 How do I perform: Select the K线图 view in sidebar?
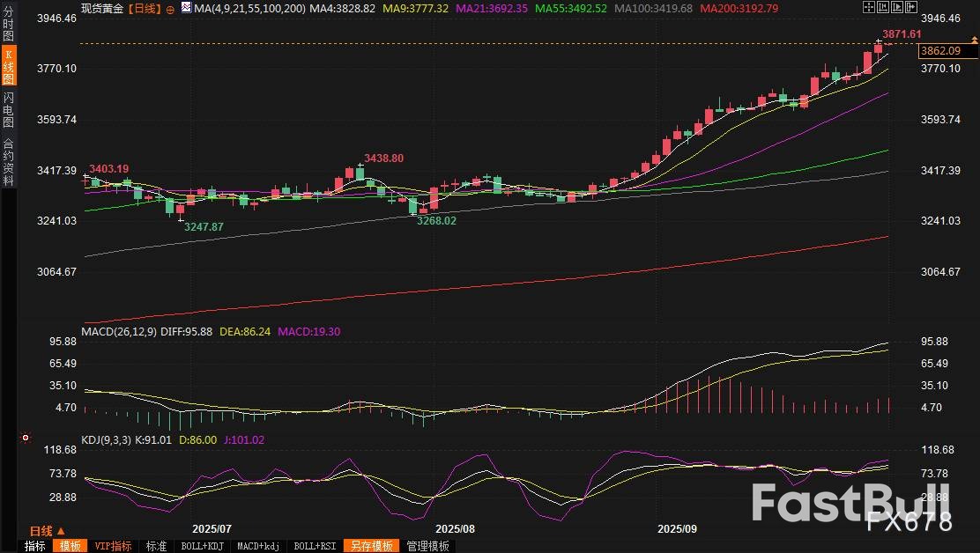tap(8, 65)
